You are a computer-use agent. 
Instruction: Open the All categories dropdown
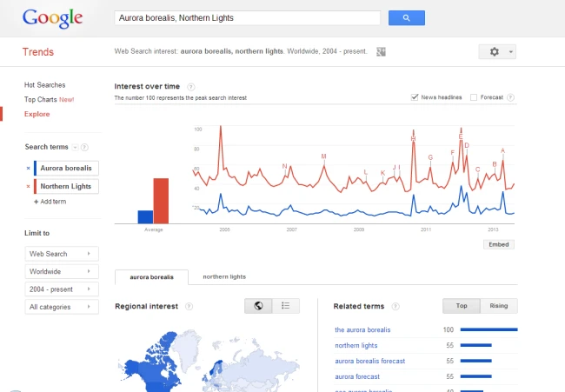(62, 307)
